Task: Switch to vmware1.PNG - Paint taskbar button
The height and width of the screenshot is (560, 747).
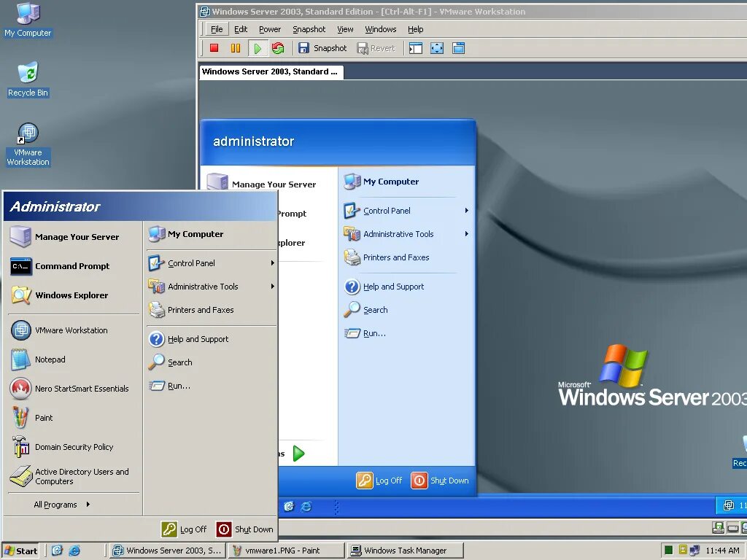Action: (x=286, y=551)
